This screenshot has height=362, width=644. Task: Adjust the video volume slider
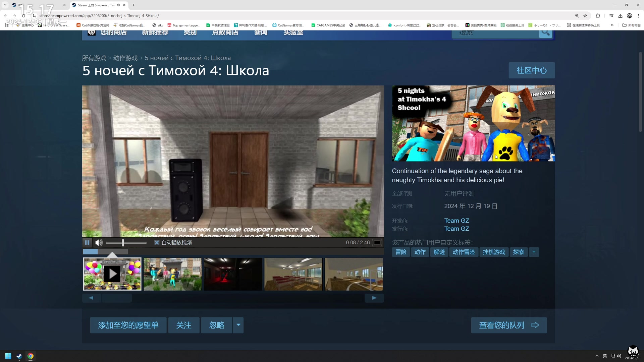tap(123, 243)
